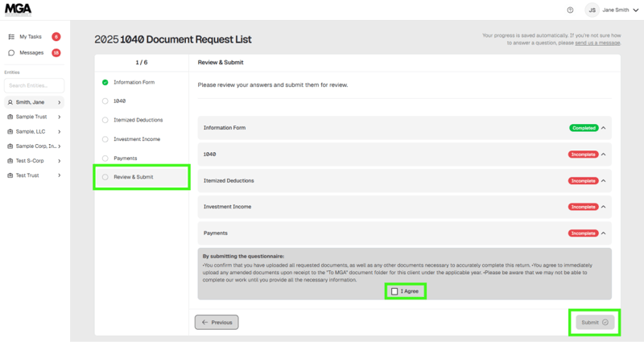This screenshot has width=644, height=342.
Task: Focus the Search Entities input field
Action: [34, 85]
